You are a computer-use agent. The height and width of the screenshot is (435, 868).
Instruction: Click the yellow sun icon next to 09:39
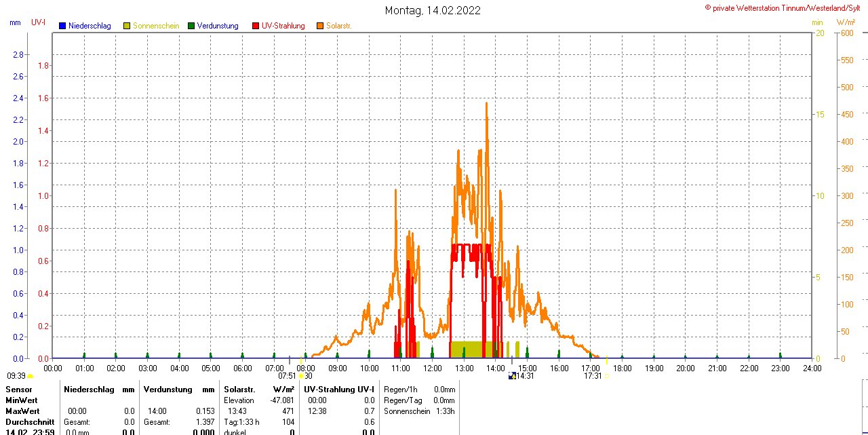pyautogui.click(x=31, y=376)
